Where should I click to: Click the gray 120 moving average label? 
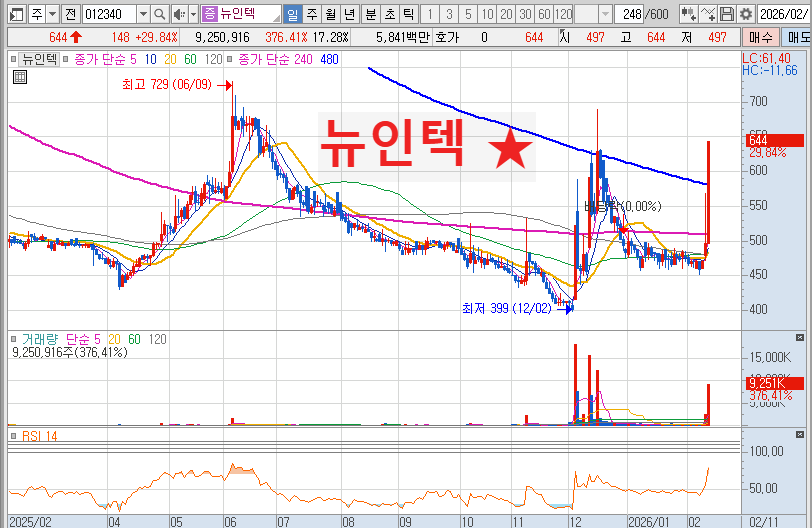[x=213, y=60]
